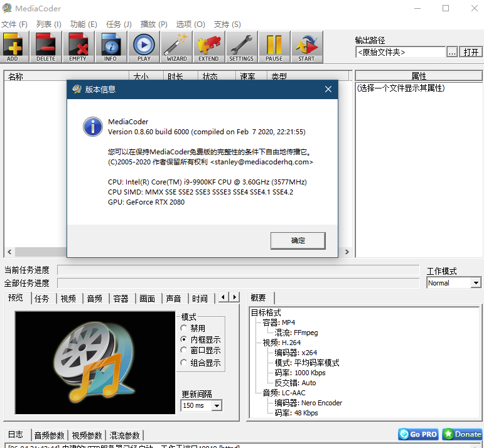
Task: Click the 输出路径 input field
Action: (x=401, y=52)
